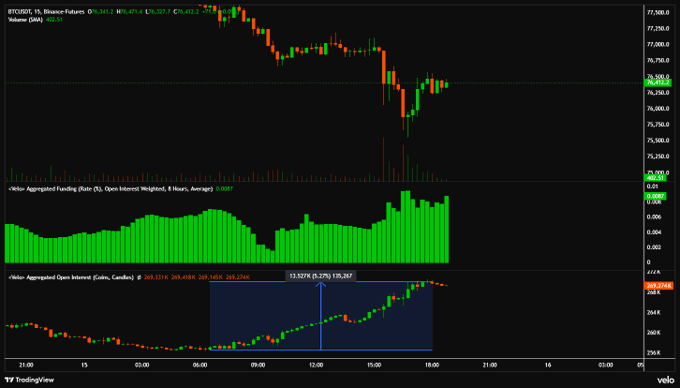The image size is (680, 388).
Task: Select the Velo Aggregated Open Interest indicator title
Action: click(71, 277)
